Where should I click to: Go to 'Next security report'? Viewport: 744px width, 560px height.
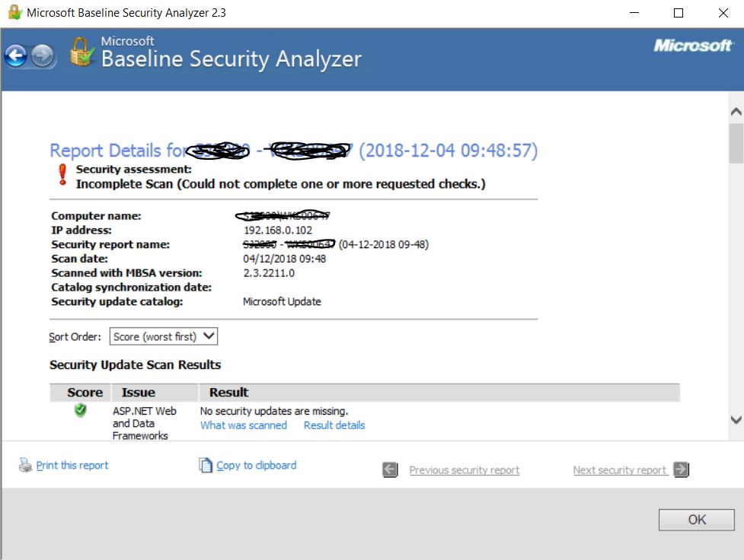click(x=620, y=470)
